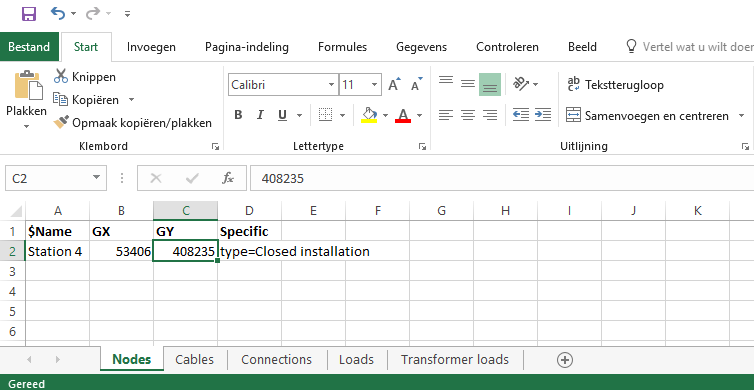
Task: Open the Gegevens ribbon tab
Action: pyautogui.click(x=421, y=47)
